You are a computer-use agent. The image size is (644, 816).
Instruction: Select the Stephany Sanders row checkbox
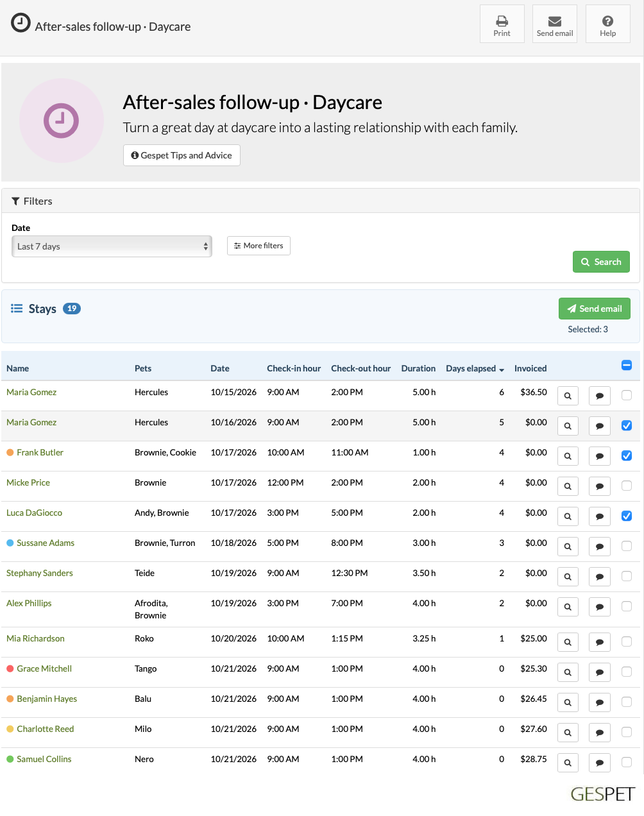pos(627,576)
